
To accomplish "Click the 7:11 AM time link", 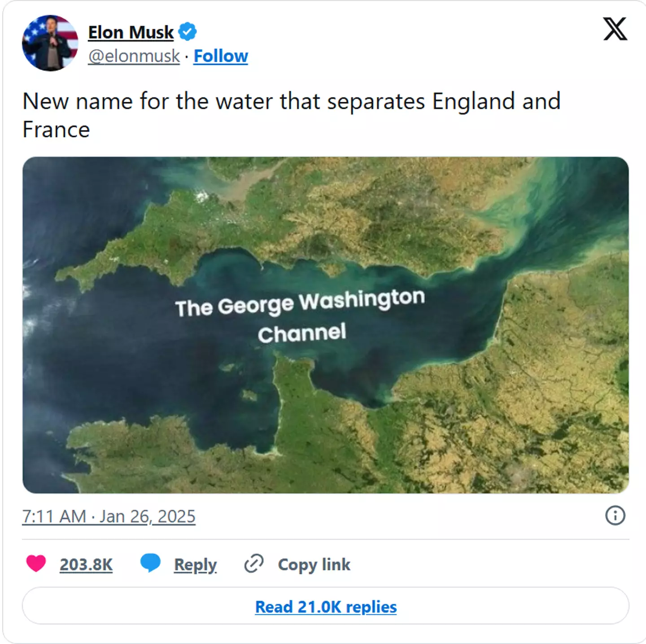I will 54,516.
